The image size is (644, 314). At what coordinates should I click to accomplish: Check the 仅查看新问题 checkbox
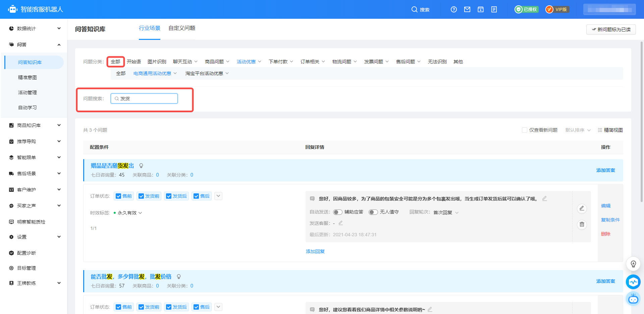[525, 130]
